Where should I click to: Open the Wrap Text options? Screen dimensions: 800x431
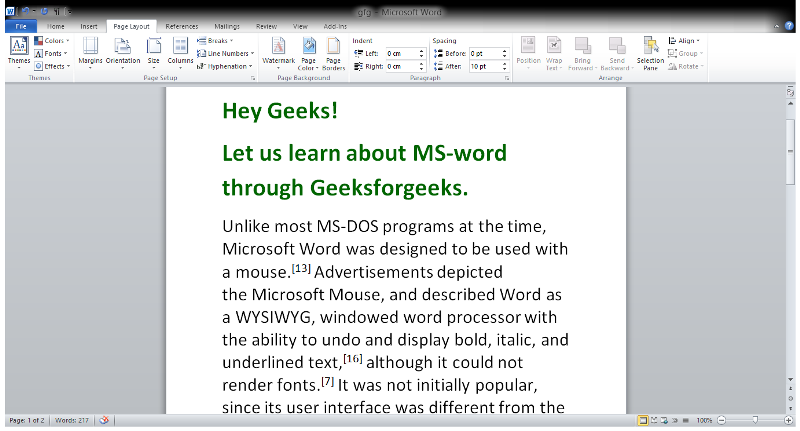(x=554, y=53)
